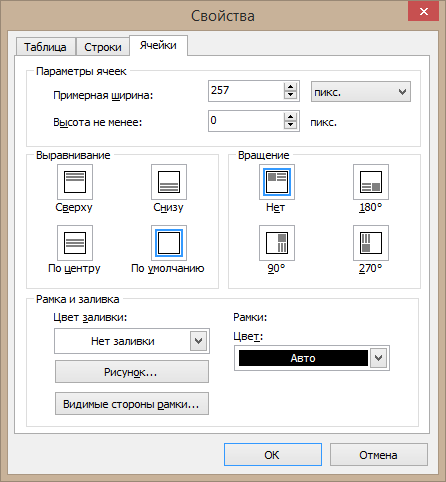Viewport: 446px width, 482px height.
Task: Set cell rotation to 180° icon
Action: (x=371, y=182)
